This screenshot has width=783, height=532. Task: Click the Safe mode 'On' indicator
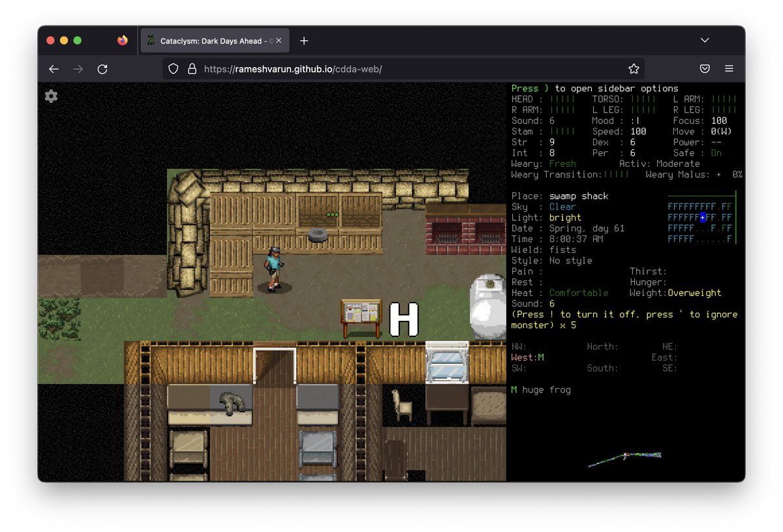716,153
